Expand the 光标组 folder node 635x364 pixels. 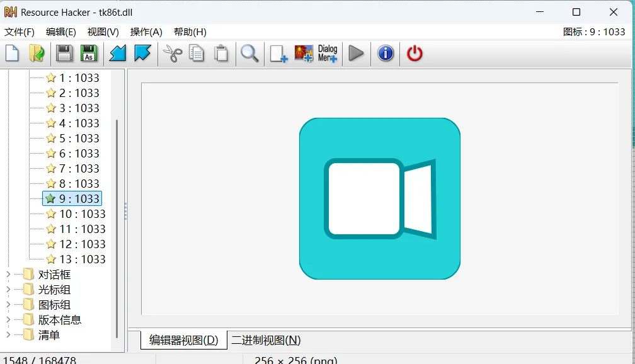(8, 290)
